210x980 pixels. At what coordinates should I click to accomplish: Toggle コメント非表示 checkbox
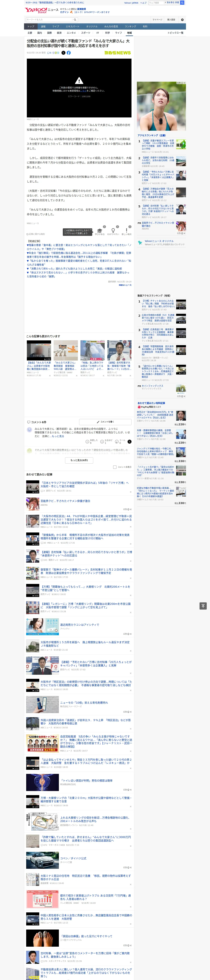(x=115, y=467)
